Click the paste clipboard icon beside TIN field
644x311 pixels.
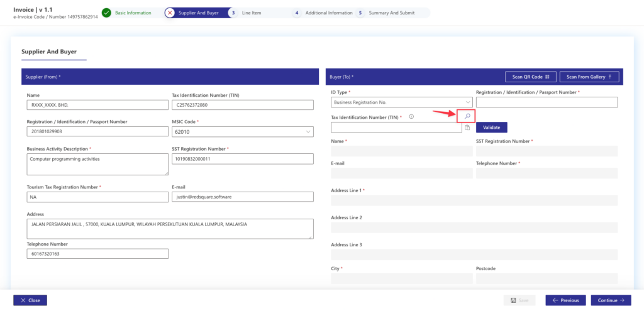coord(467,128)
